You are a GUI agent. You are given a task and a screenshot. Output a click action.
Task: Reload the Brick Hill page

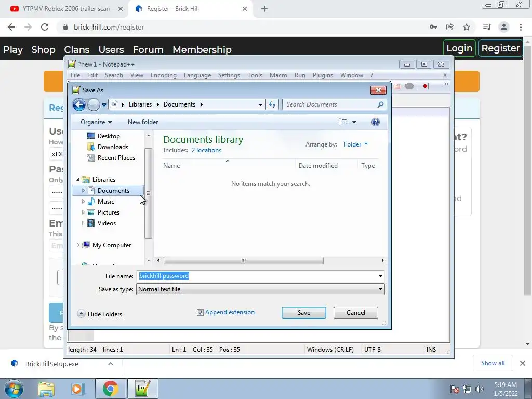coord(45,27)
